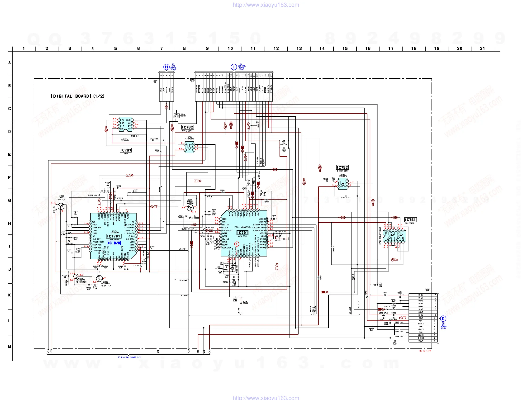The width and height of the screenshot is (532, 400).
Task: Click the xiaoyu163.com link at bottom
Action: [266, 398]
